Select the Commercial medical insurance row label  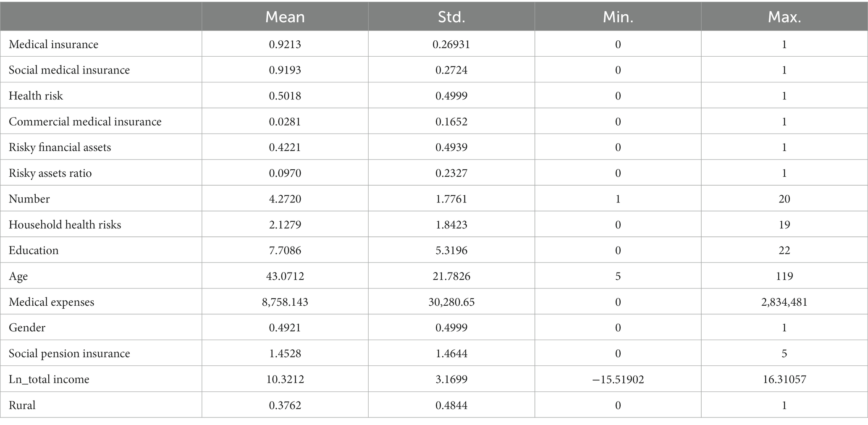click(x=85, y=121)
